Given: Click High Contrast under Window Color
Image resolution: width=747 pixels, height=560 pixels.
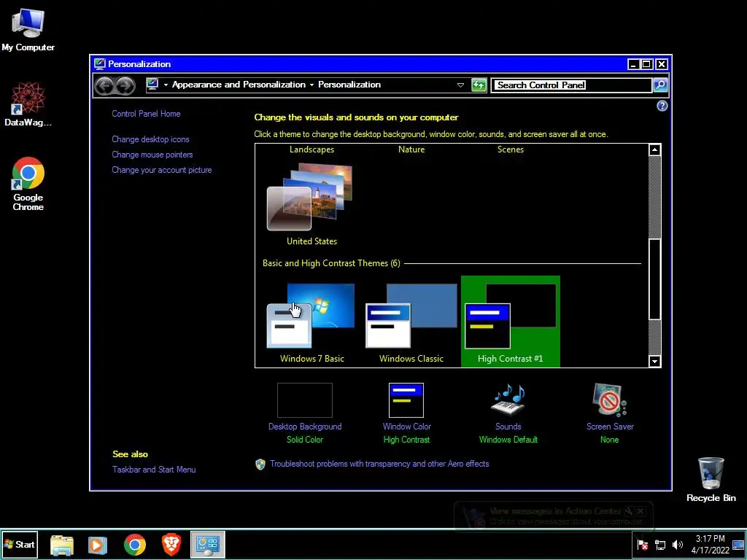Looking at the screenshot, I should click(406, 440).
